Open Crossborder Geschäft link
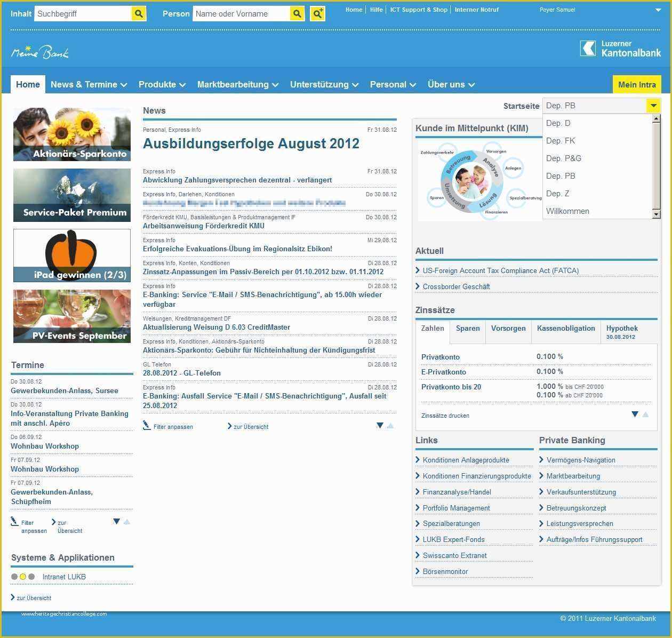 [456, 286]
